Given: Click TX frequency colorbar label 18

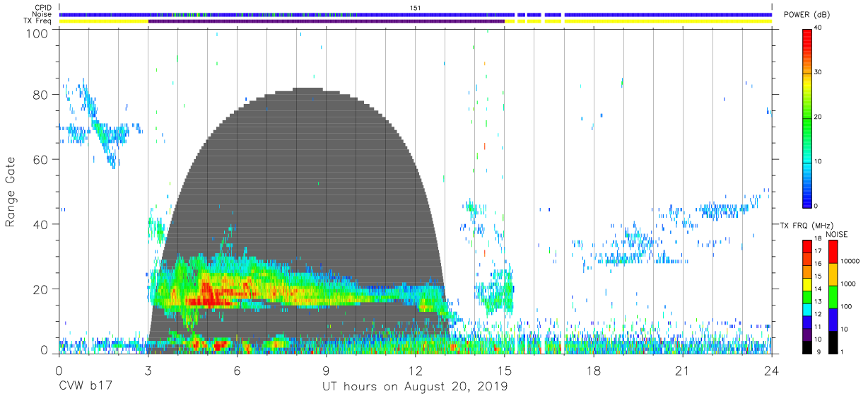Looking at the screenshot, I should (819, 239).
